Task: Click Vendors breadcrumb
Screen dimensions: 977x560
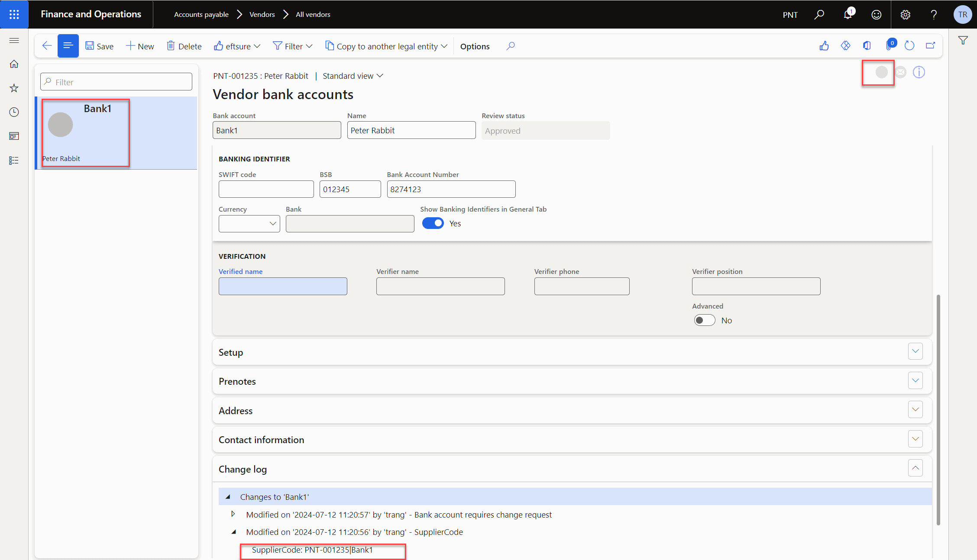Action: pos(262,14)
